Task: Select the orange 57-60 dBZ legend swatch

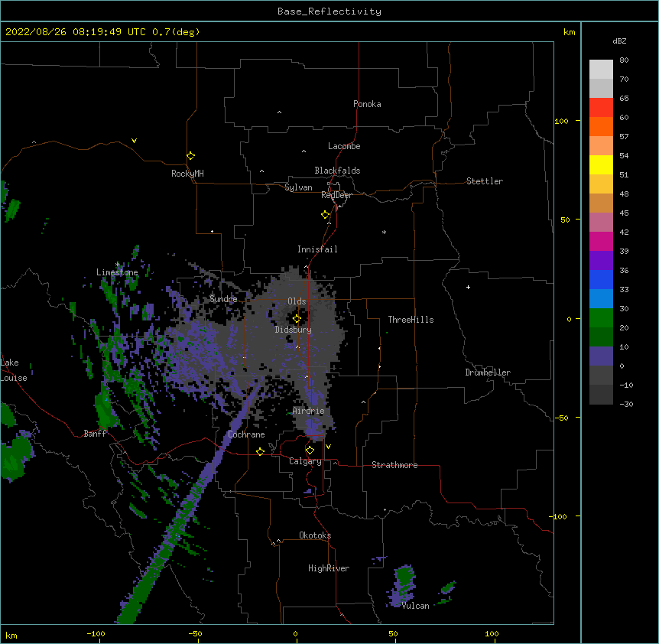Action: [x=601, y=126]
